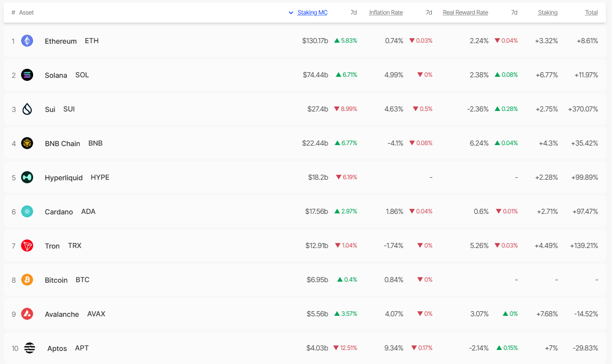The image size is (612, 364).
Task: Click Solana's 4.99% inflation rate
Action: (394, 75)
